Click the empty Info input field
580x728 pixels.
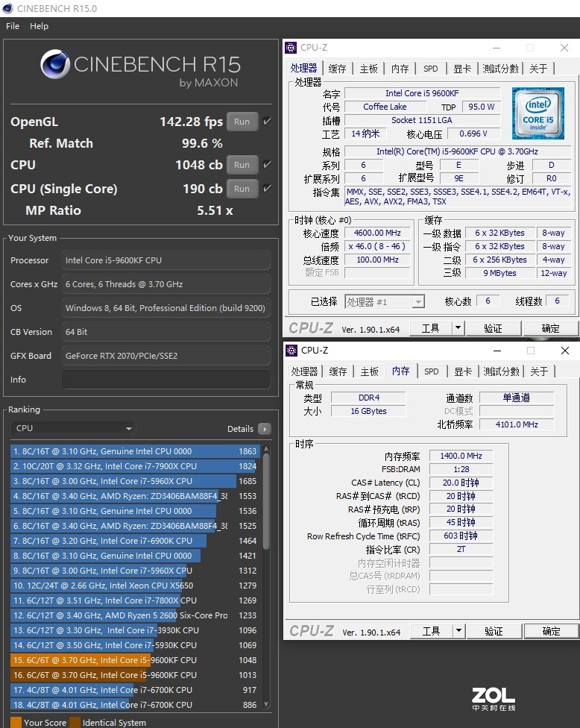tap(166, 380)
